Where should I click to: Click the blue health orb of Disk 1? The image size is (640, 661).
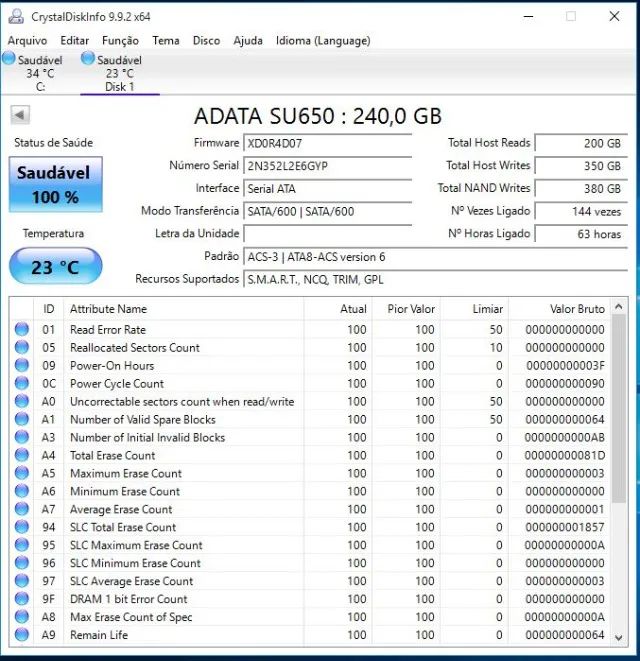[88, 58]
